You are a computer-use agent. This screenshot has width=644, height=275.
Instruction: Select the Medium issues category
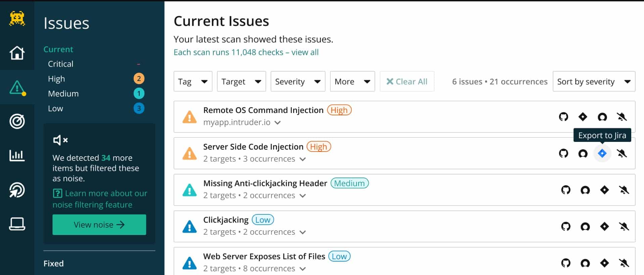63,93
